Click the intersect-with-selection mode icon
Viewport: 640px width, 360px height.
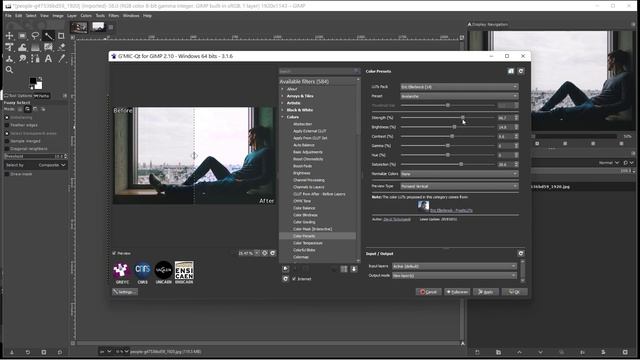coord(43,109)
